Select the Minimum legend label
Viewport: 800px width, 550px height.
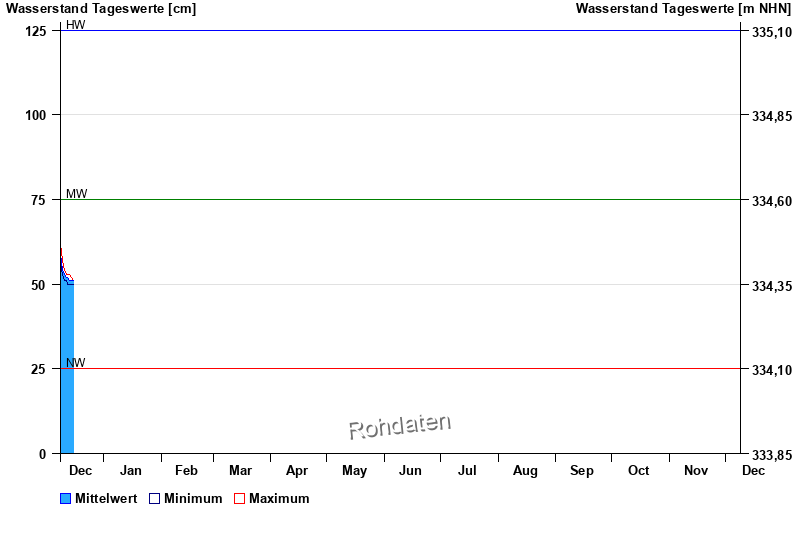pyautogui.click(x=193, y=499)
